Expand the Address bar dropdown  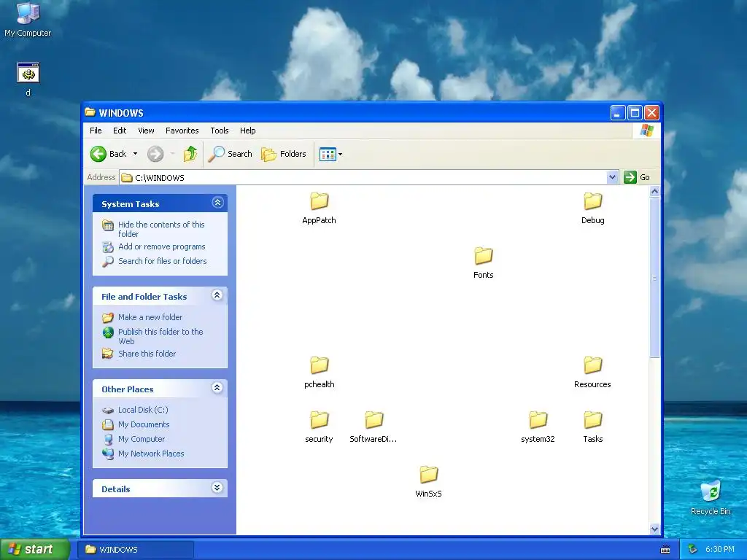[x=612, y=177]
